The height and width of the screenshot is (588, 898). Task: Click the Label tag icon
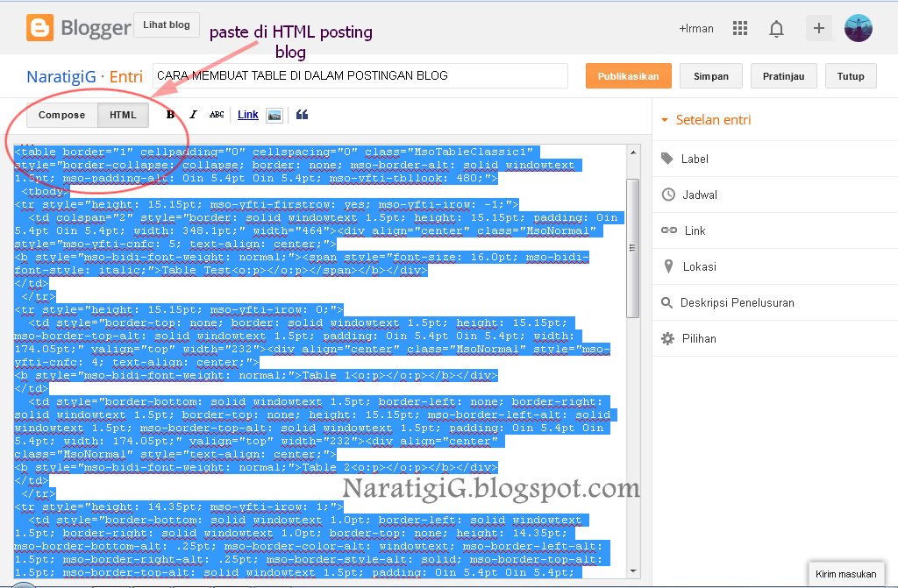tap(667, 159)
